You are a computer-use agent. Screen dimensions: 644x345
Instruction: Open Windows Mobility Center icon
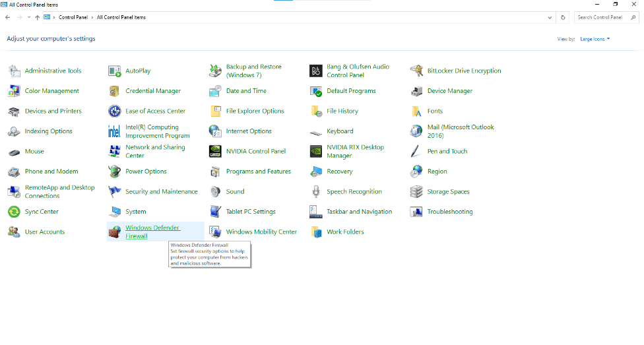tap(215, 232)
